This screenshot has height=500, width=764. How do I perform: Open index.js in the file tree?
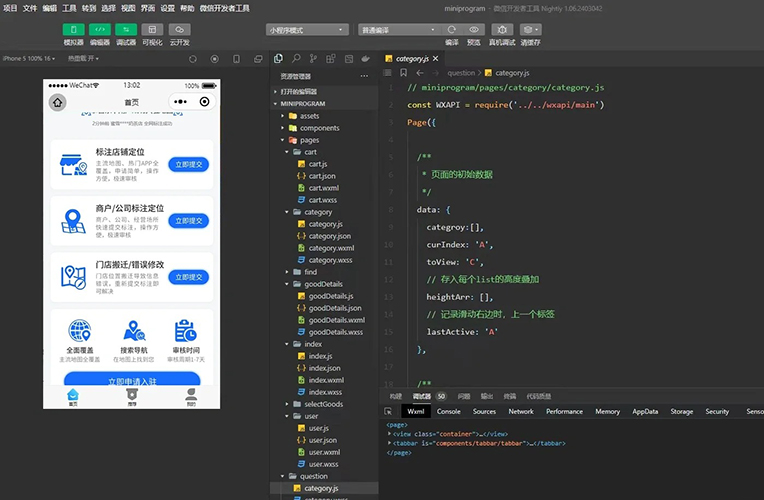(320, 356)
